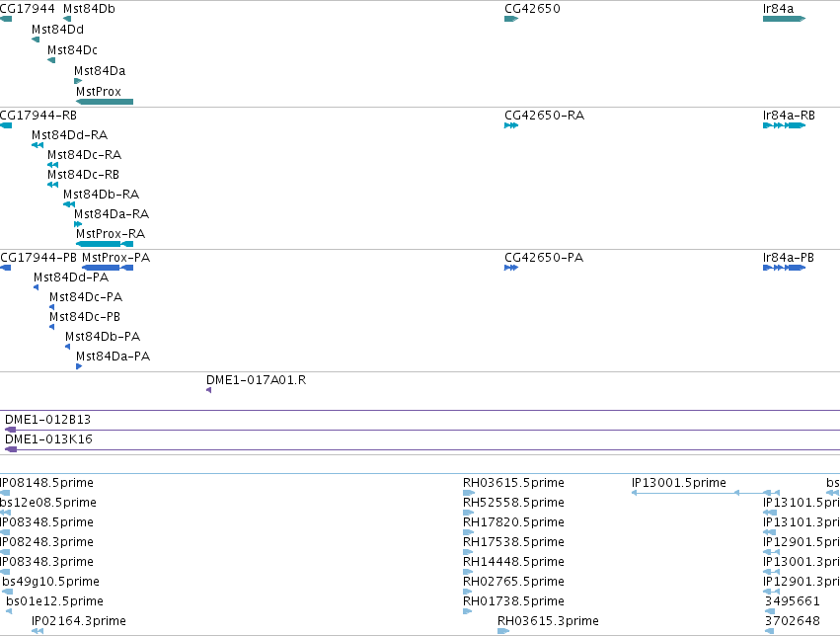The image size is (840, 636).
Task: Click the RH01738.5prime EST label
Action: tap(513, 601)
